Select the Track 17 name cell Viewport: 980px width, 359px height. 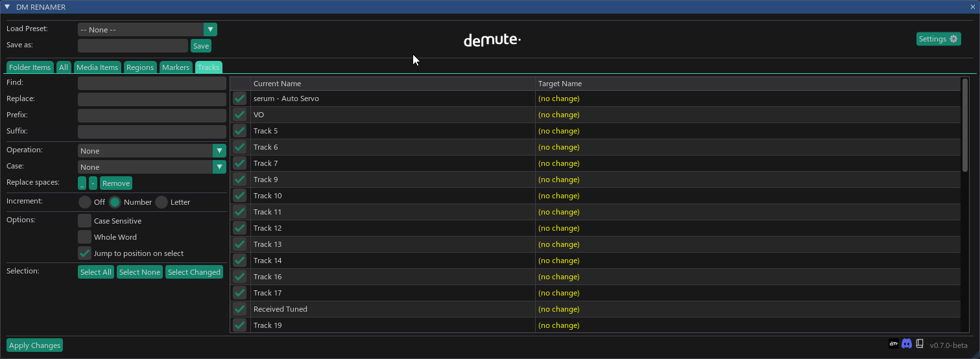pyautogui.click(x=392, y=293)
